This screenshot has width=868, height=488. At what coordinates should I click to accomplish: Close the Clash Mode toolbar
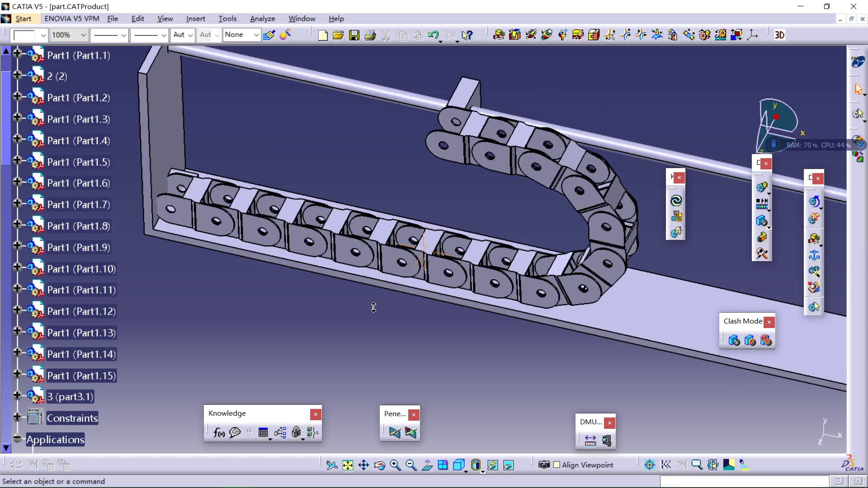point(769,322)
